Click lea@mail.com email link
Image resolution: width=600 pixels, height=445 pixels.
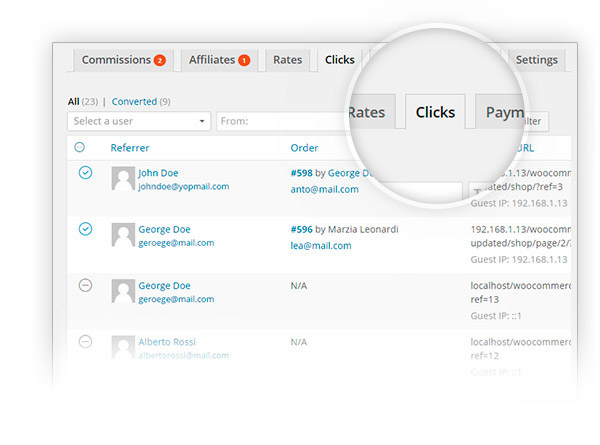click(321, 246)
